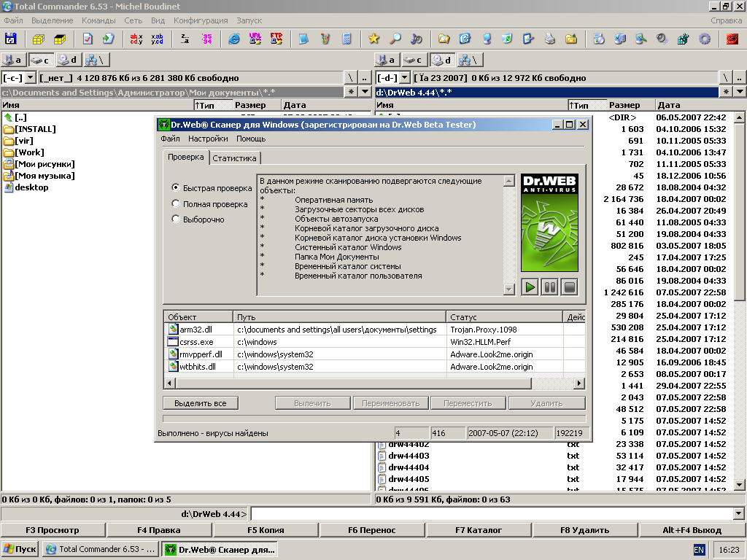Screen dimensions: 747x560
Task: Click the Выделить все button
Action: click(x=200, y=403)
